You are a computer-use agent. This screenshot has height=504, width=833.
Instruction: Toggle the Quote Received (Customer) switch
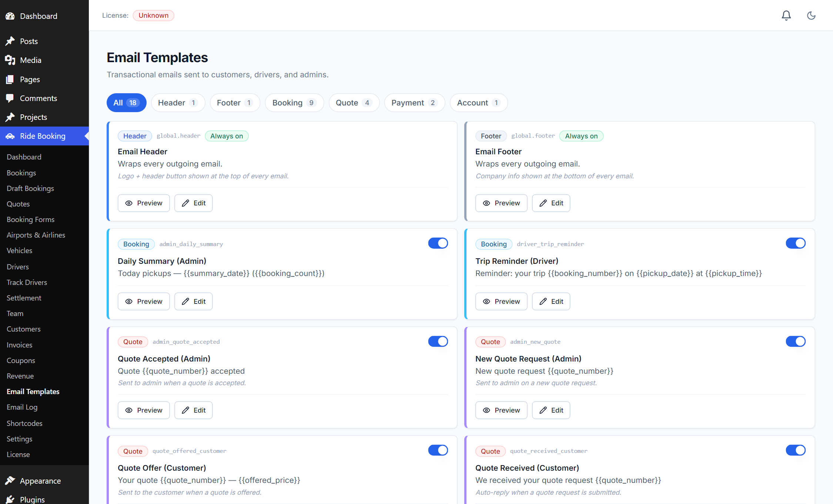tap(796, 450)
